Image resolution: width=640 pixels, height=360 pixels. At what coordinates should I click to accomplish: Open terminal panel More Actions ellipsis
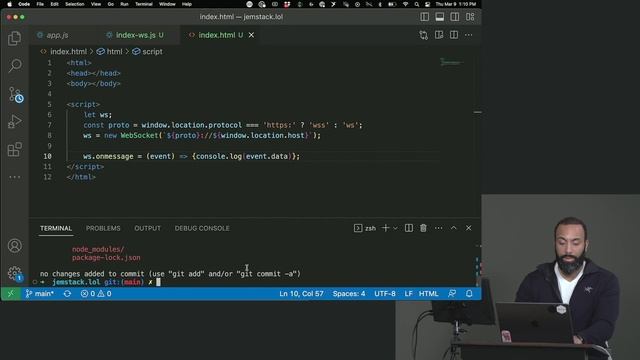pyautogui.click(x=438, y=228)
